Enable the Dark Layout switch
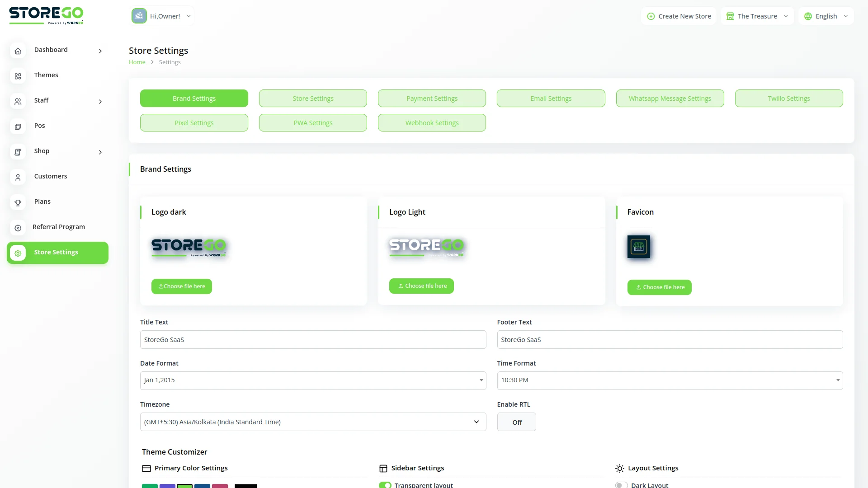Screen dimensions: 868x488 coord(621,485)
